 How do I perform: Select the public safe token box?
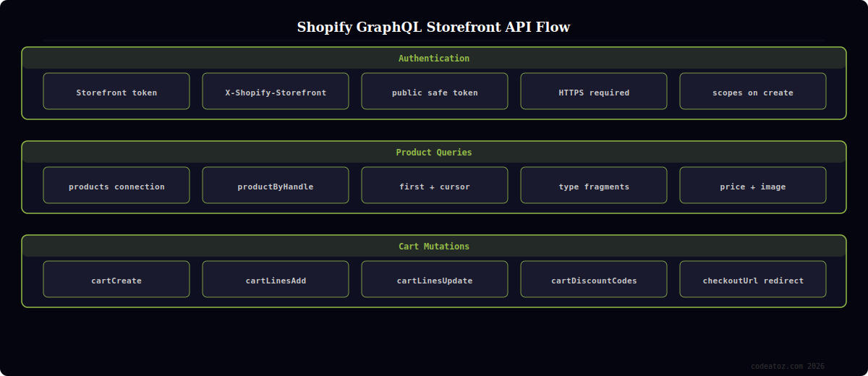point(435,91)
